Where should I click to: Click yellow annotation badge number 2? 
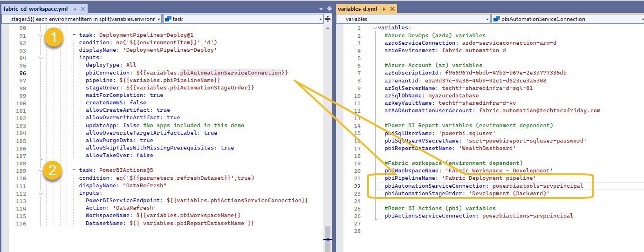point(53,170)
